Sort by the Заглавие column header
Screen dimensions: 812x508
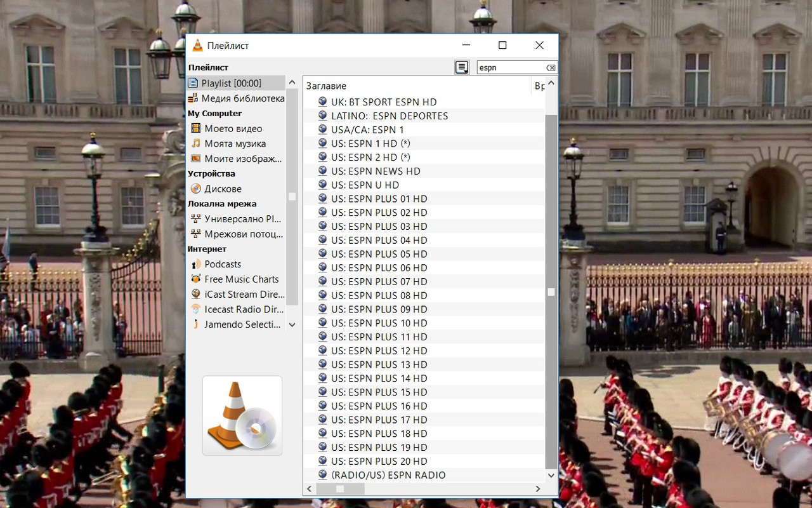pos(417,86)
